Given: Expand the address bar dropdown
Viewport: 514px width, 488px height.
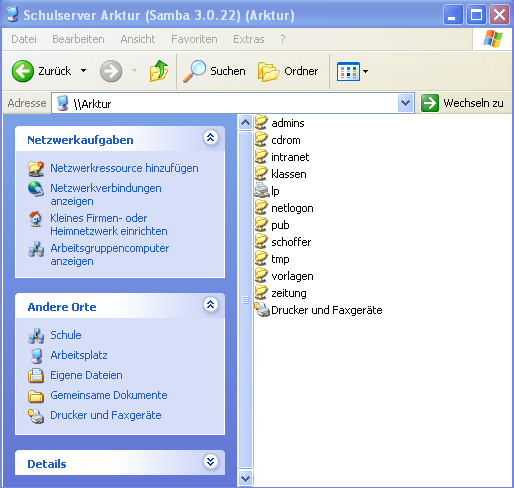Looking at the screenshot, I should coord(405,103).
